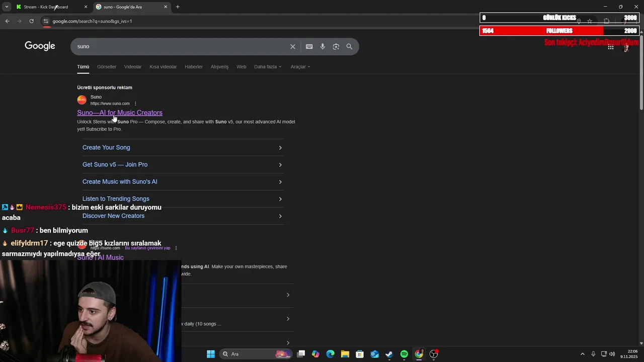Open options dots beside www.suno.com ad
644x362 pixels.
coord(135,104)
